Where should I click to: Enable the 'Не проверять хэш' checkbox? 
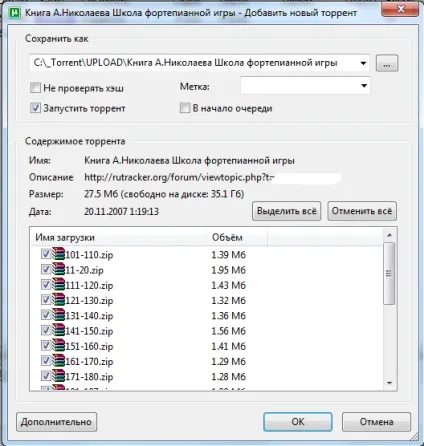35,88
